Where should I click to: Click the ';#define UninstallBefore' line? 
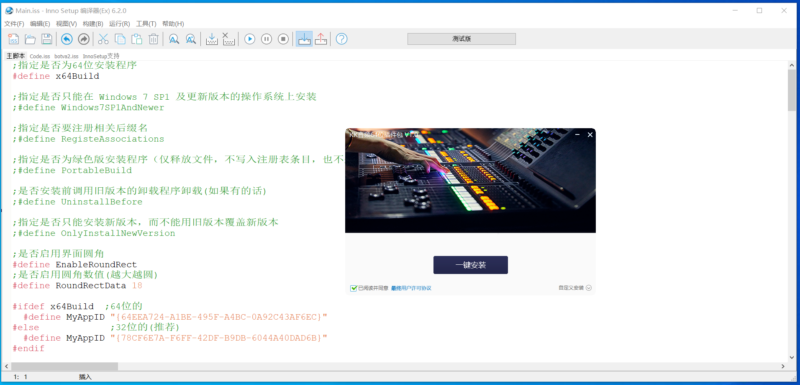pos(78,202)
